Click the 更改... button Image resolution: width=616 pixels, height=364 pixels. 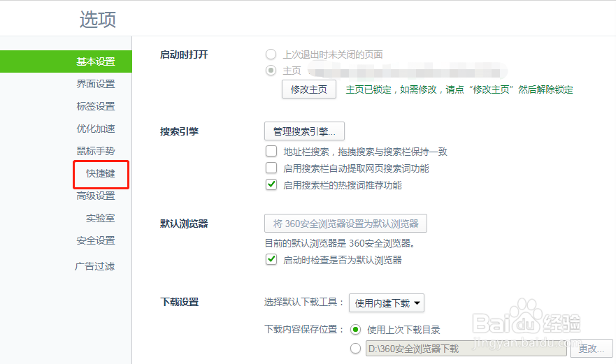coord(592,349)
